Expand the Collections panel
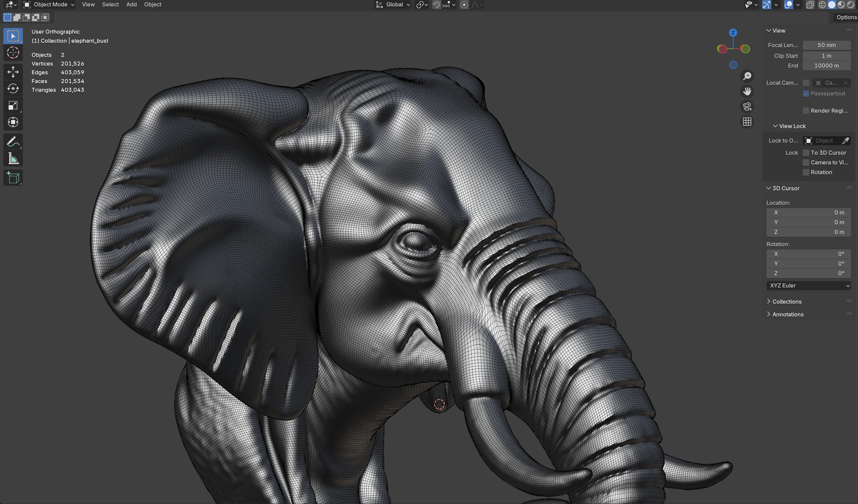858x504 pixels. (786, 302)
